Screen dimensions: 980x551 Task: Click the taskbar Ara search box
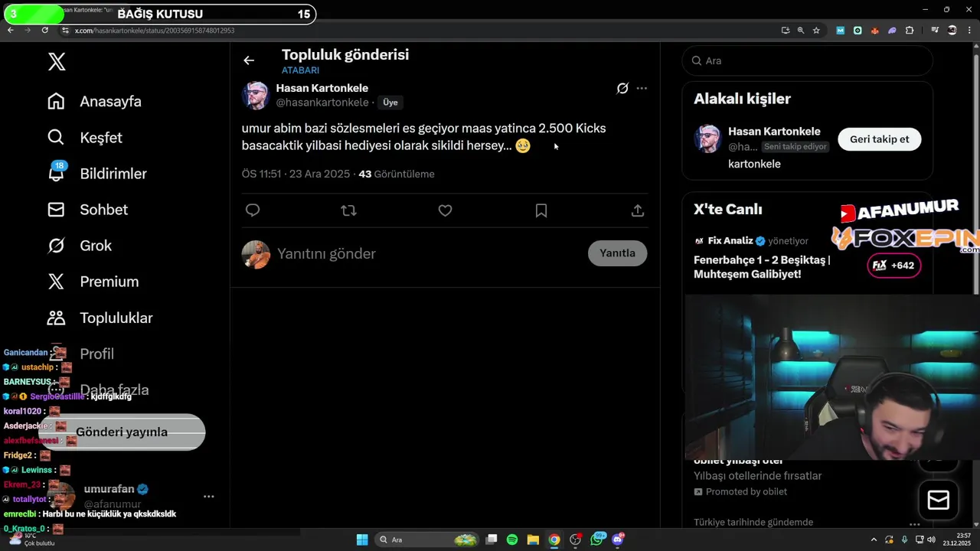[429, 540]
